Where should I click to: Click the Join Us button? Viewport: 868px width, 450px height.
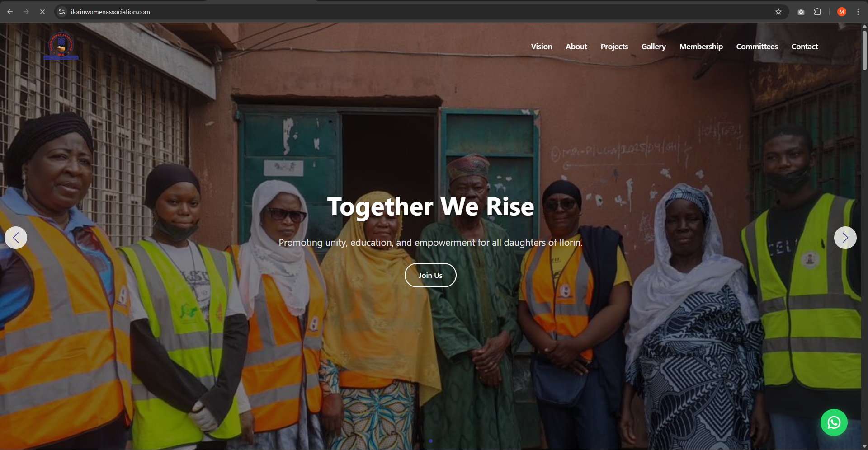pos(430,275)
